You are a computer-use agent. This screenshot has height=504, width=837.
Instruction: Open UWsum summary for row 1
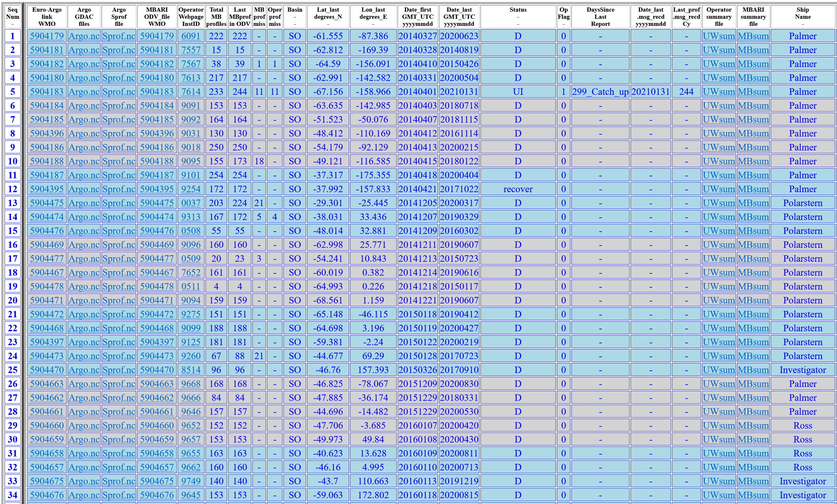click(x=719, y=36)
